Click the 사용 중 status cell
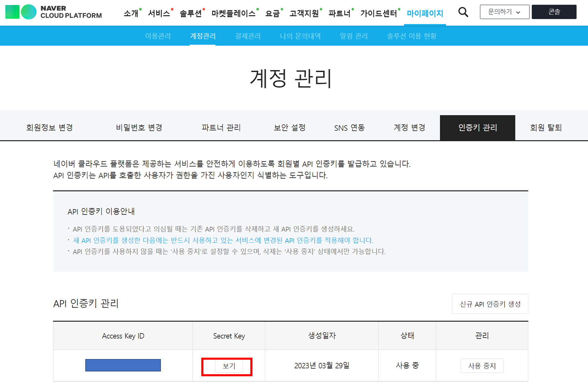This screenshot has height=388, width=588. coord(407,366)
